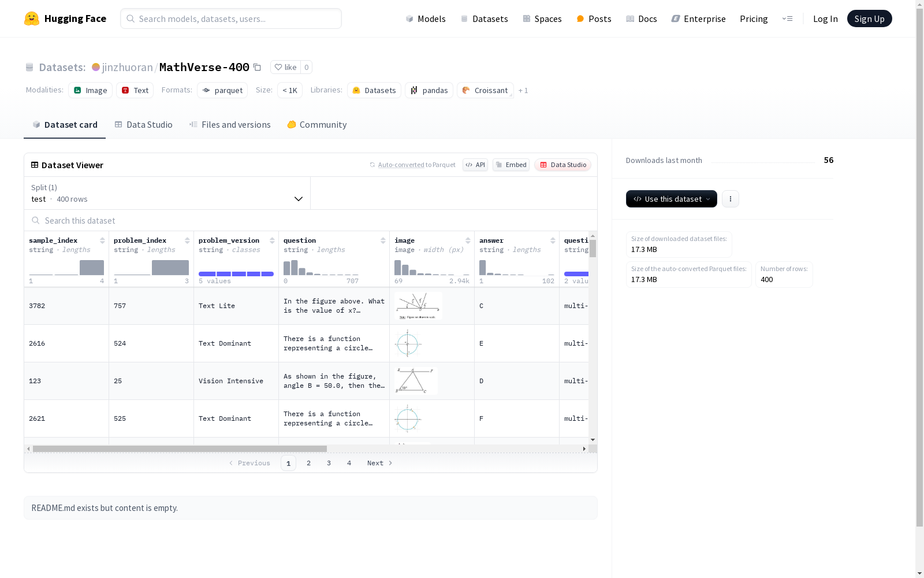Open the triangle image thumbnail in row 123
Image resolution: width=924 pixels, height=578 pixels.
tap(416, 381)
